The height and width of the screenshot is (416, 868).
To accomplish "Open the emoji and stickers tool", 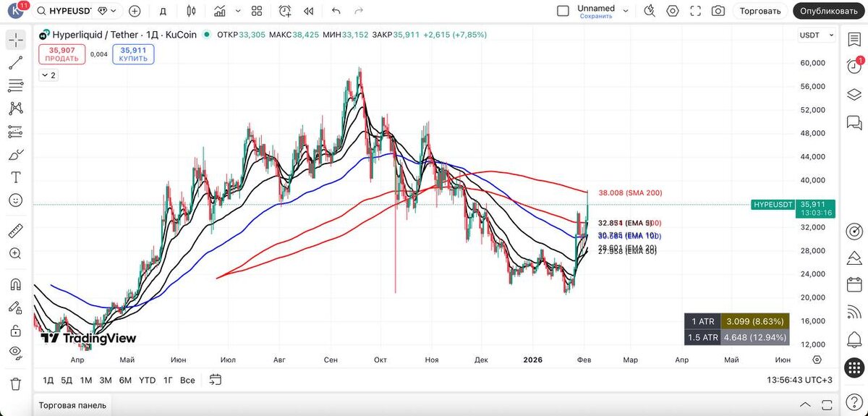I will click(x=16, y=200).
